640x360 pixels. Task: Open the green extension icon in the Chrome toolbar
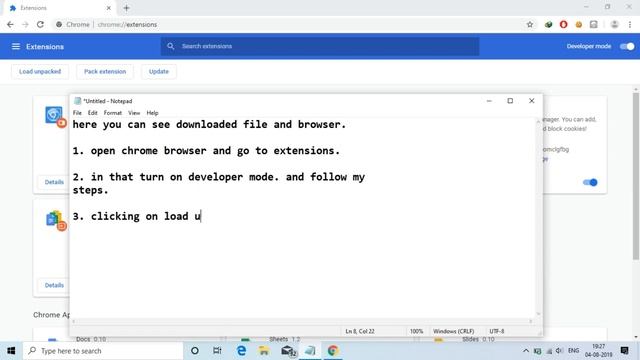coord(549,24)
